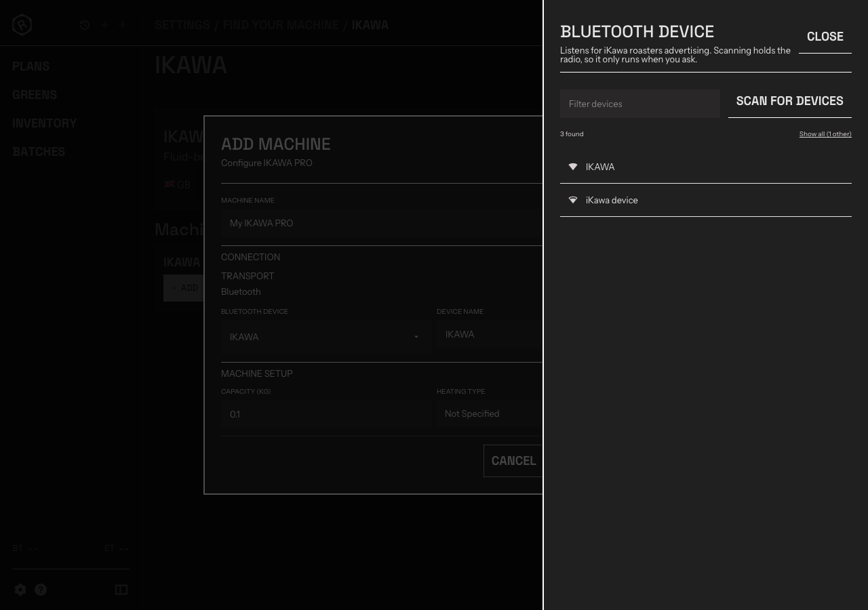Viewport: 868px width, 610px height.
Task: Click the IKAWA breadcrumb item
Action: pyautogui.click(x=370, y=25)
